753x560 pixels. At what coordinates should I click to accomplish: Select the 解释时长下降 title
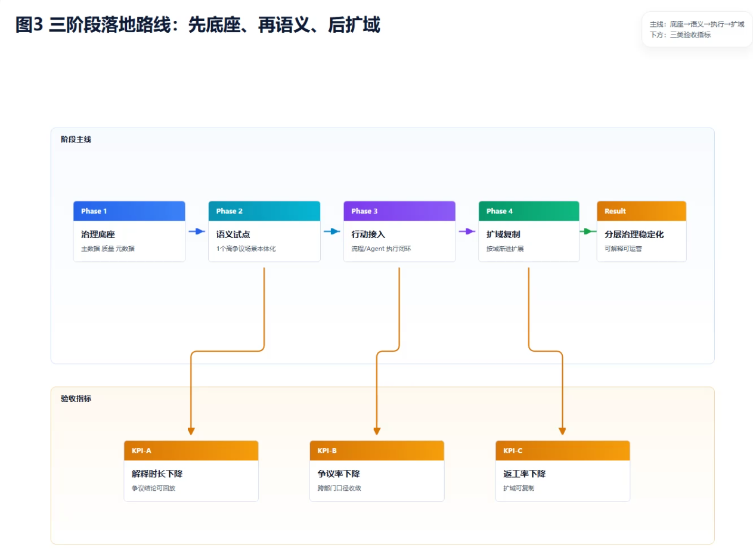pyautogui.click(x=157, y=474)
